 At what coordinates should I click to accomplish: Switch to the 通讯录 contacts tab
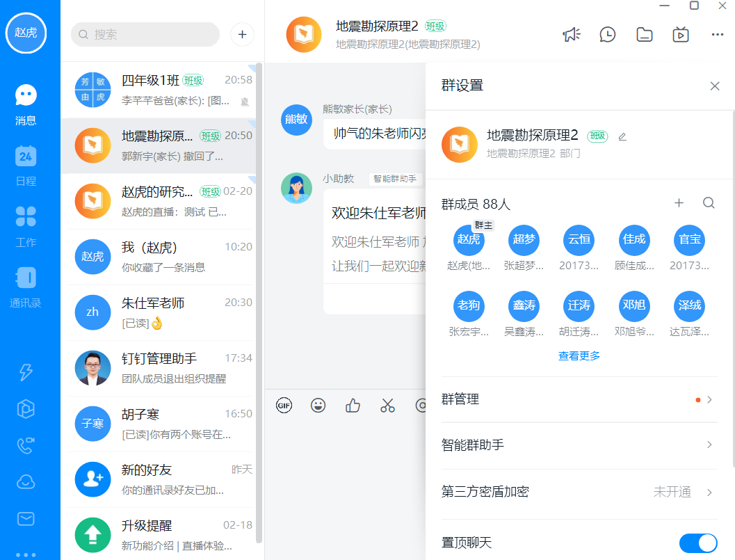pyautogui.click(x=26, y=288)
